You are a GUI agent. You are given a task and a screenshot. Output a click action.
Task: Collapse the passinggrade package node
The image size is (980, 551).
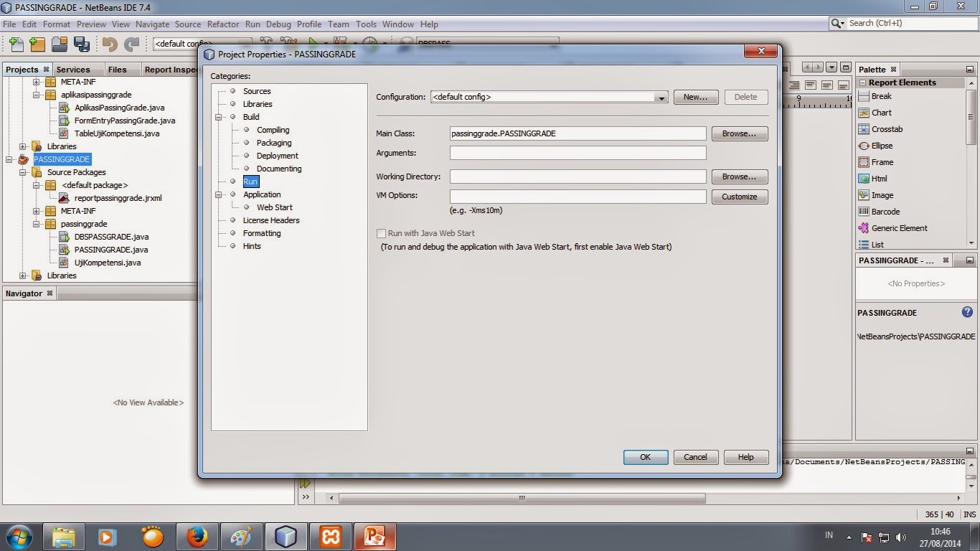(36, 224)
